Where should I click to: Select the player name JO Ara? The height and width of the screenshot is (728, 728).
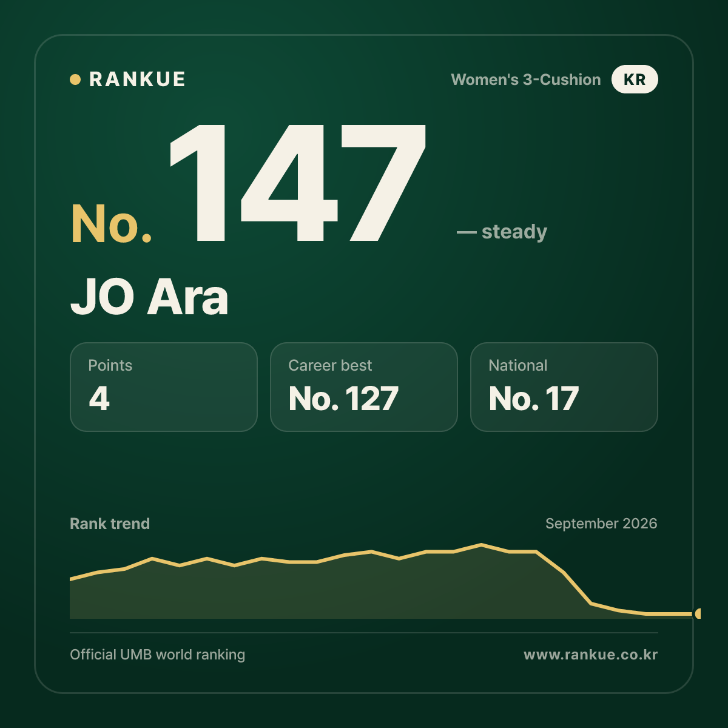tap(149, 297)
